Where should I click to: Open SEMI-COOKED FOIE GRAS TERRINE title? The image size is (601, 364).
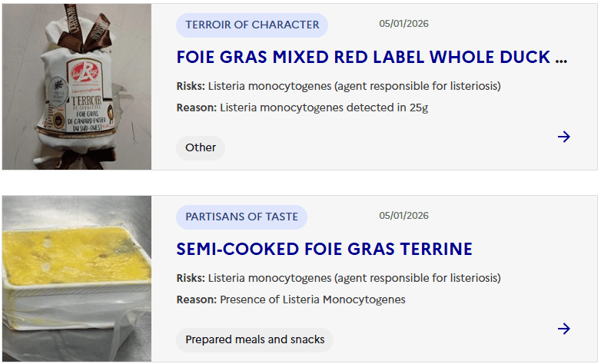point(324,249)
